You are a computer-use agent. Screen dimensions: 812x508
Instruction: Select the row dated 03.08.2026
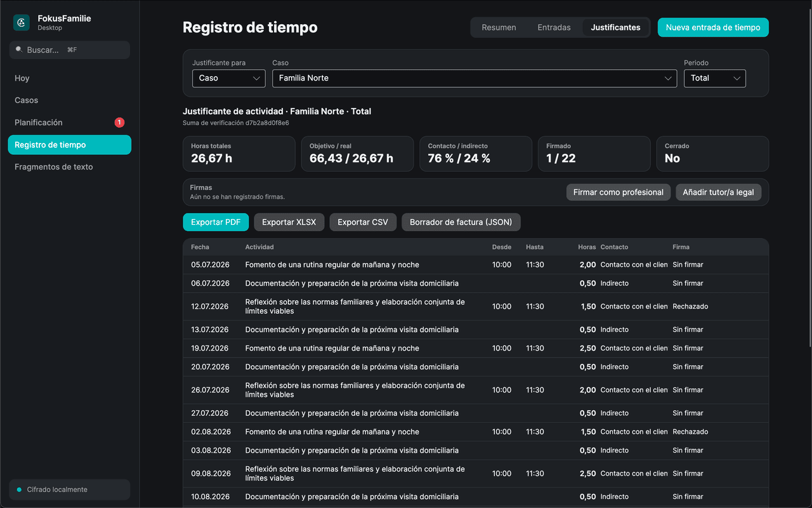(x=476, y=450)
